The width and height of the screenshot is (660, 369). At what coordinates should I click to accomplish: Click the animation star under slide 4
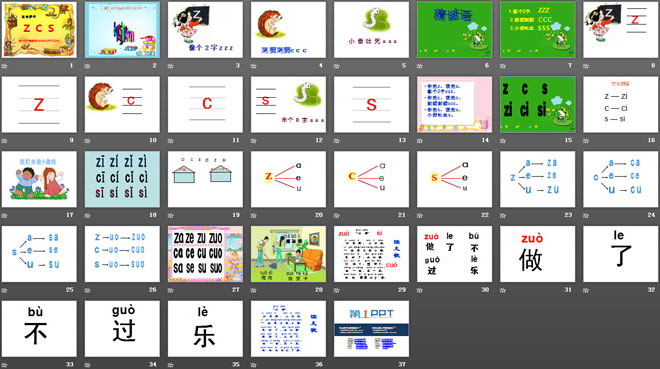(x=254, y=66)
